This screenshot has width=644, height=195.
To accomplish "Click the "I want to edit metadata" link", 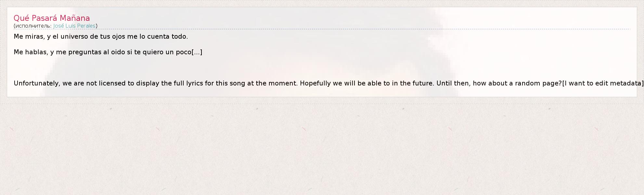I will pos(603,84).
